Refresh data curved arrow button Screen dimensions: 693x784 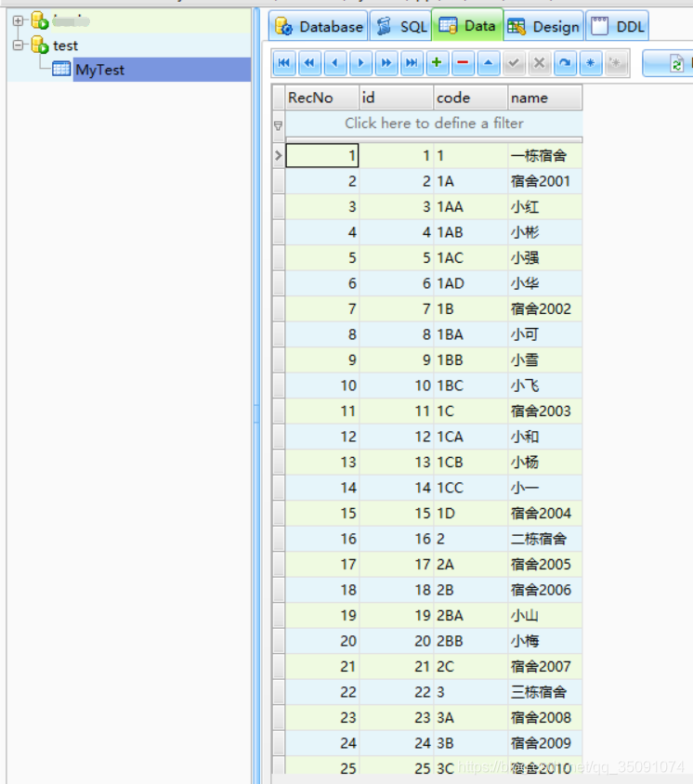point(565,63)
